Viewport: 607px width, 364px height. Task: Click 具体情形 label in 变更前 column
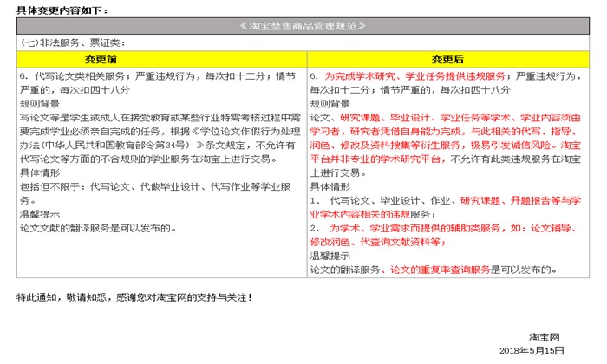pos(40,173)
